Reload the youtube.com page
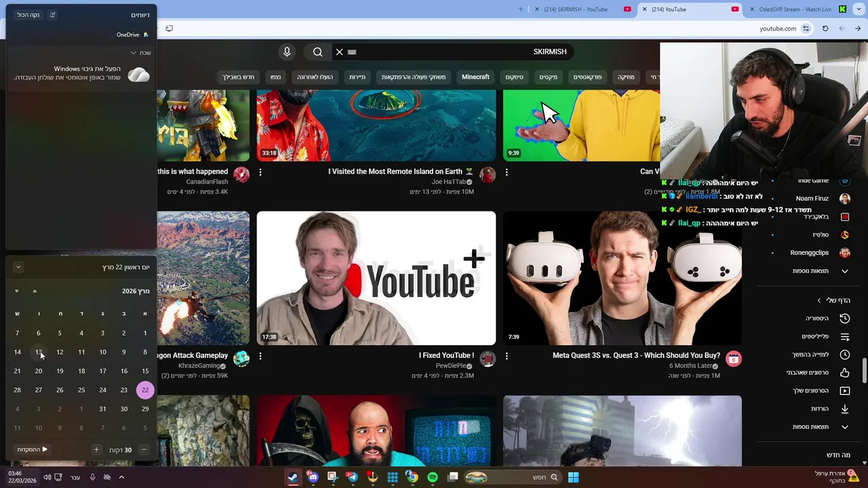Image resolution: width=868 pixels, height=488 pixels. point(825,28)
